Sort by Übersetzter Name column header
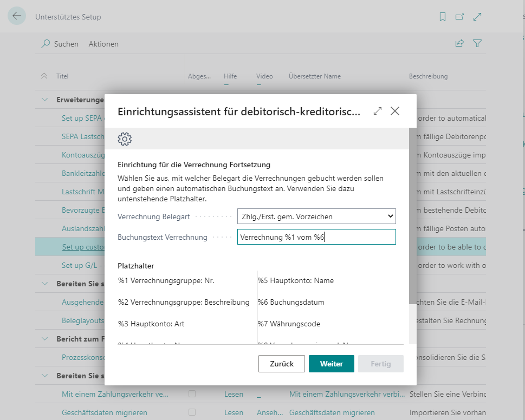 315,76
